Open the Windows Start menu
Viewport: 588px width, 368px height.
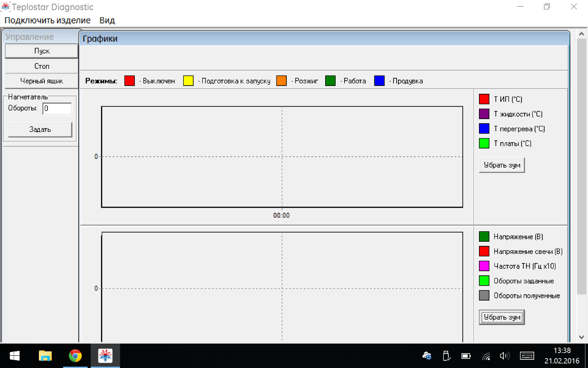pyautogui.click(x=14, y=356)
